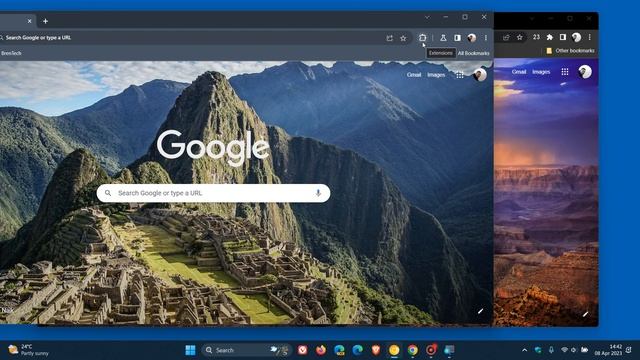Open side panel icon in right Chrome window

pos(563,37)
